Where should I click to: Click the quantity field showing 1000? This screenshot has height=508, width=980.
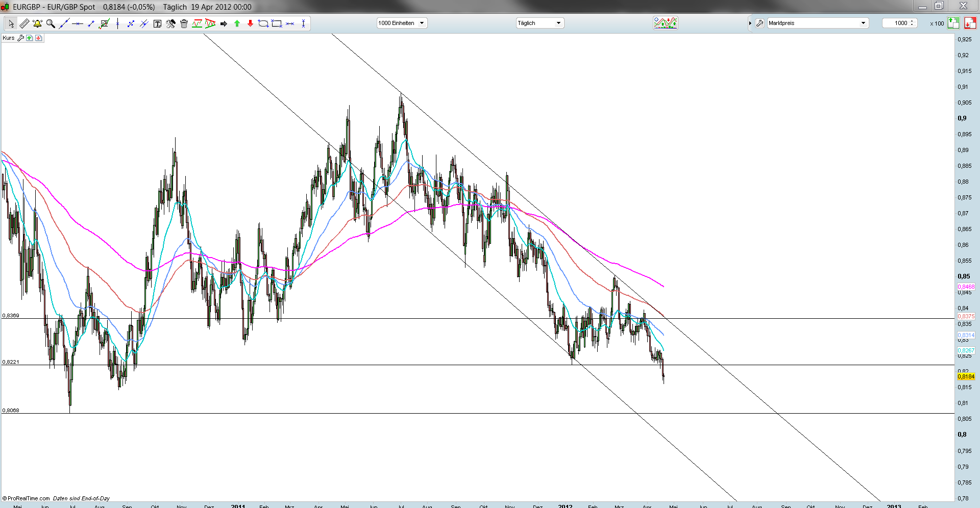click(x=899, y=23)
